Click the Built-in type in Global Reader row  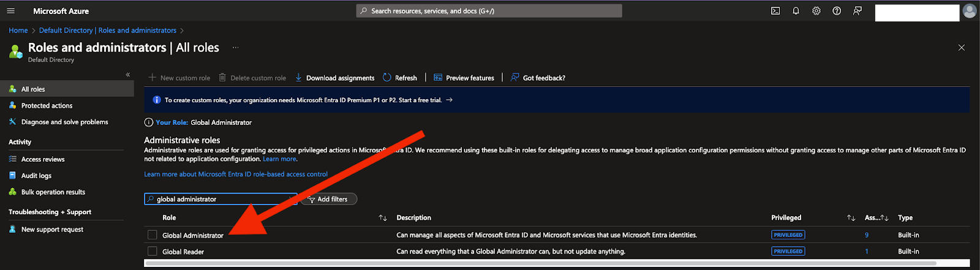pyautogui.click(x=908, y=252)
